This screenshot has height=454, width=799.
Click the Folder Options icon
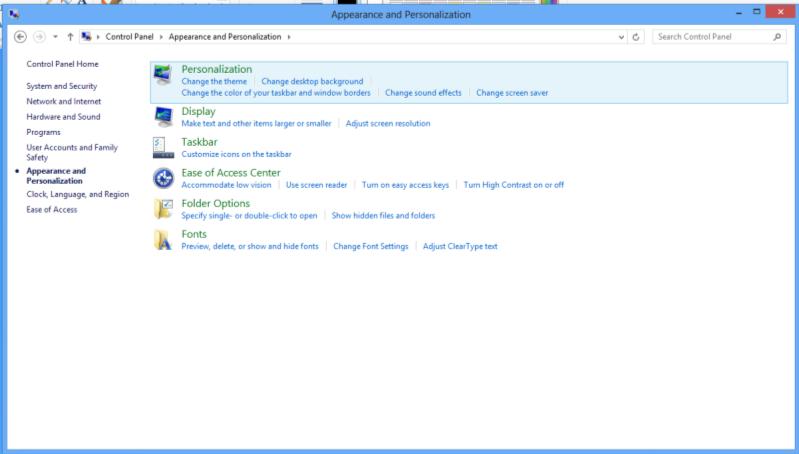[163, 209]
